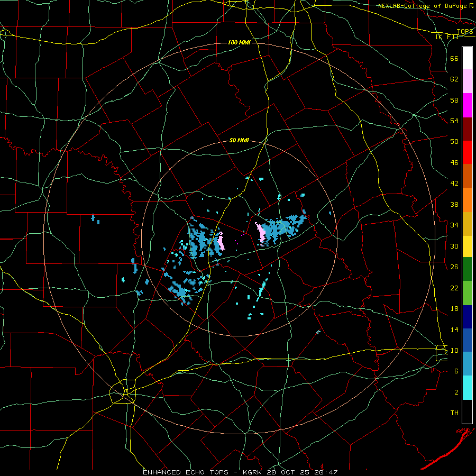Viewport: 476px width, 476px height.
Task: Select the light green legend swatch
Action: (467, 293)
